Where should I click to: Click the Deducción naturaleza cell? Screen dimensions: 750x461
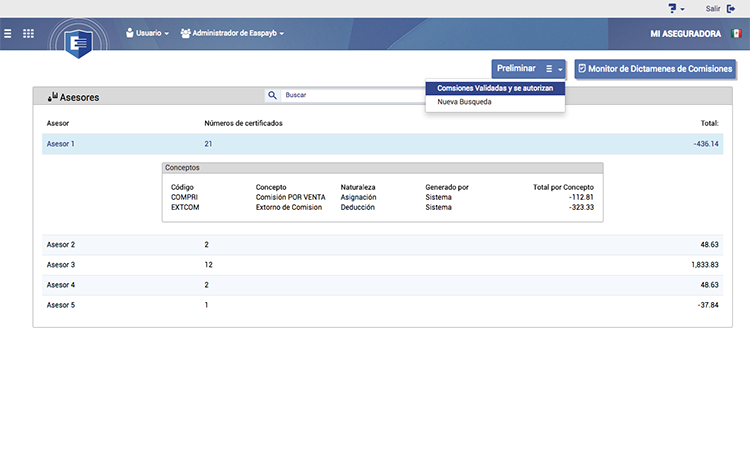point(358,207)
